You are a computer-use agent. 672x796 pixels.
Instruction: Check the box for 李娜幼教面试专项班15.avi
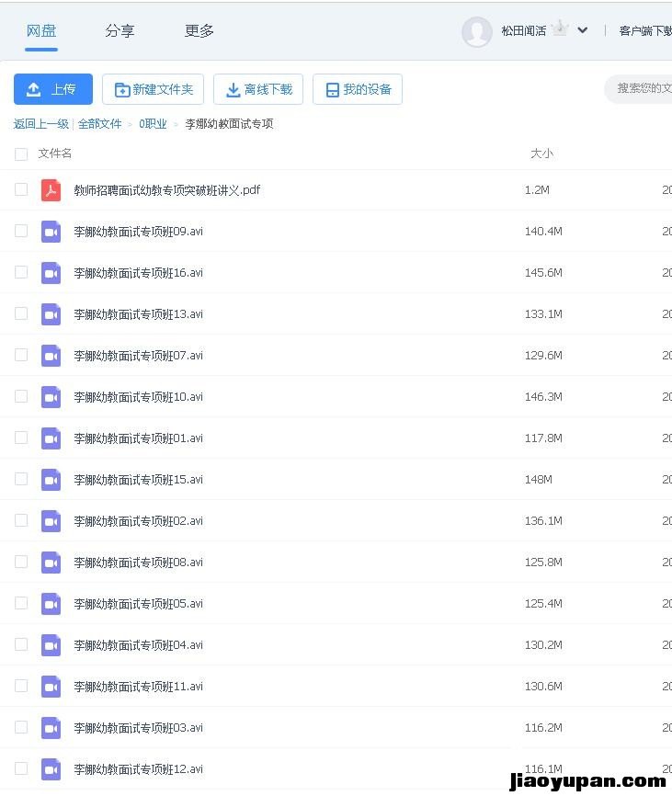coord(21,479)
